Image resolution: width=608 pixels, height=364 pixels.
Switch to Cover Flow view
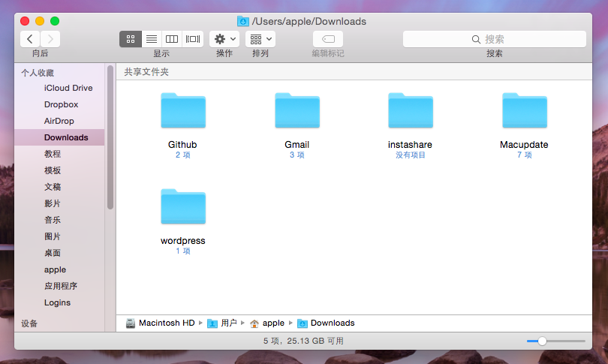193,39
